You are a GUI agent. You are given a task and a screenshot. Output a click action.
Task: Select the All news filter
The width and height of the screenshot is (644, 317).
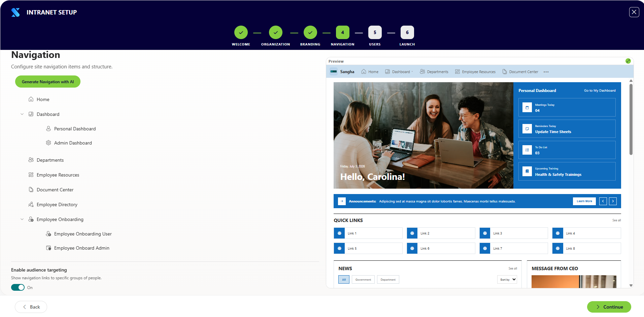(344, 280)
